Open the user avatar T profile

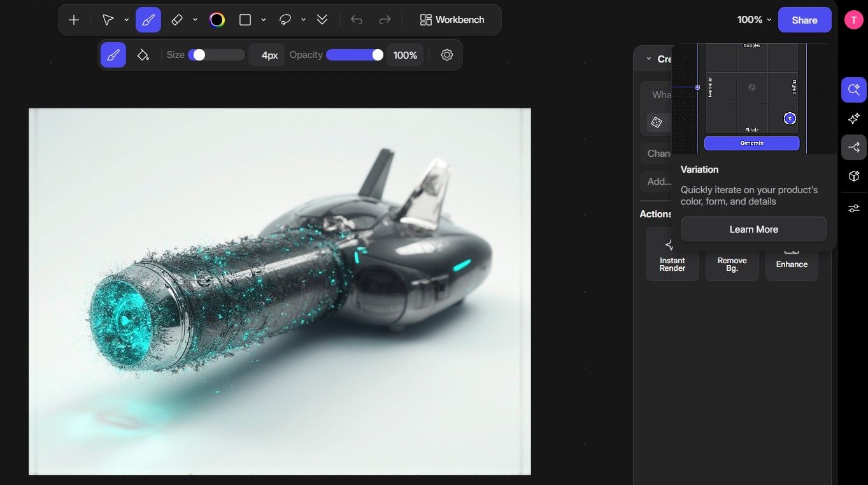[x=854, y=20]
